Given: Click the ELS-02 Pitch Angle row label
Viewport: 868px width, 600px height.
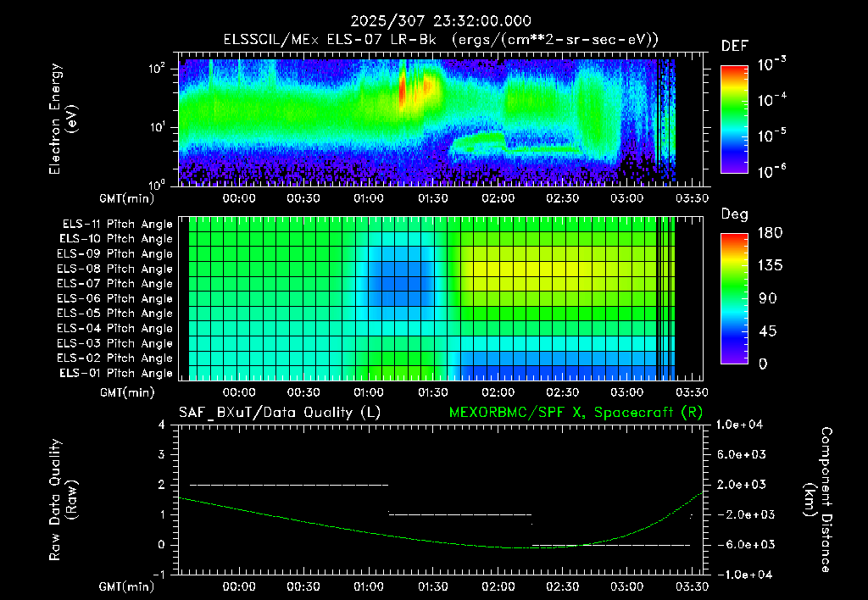Looking at the screenshot, I should tap(115, 358).
